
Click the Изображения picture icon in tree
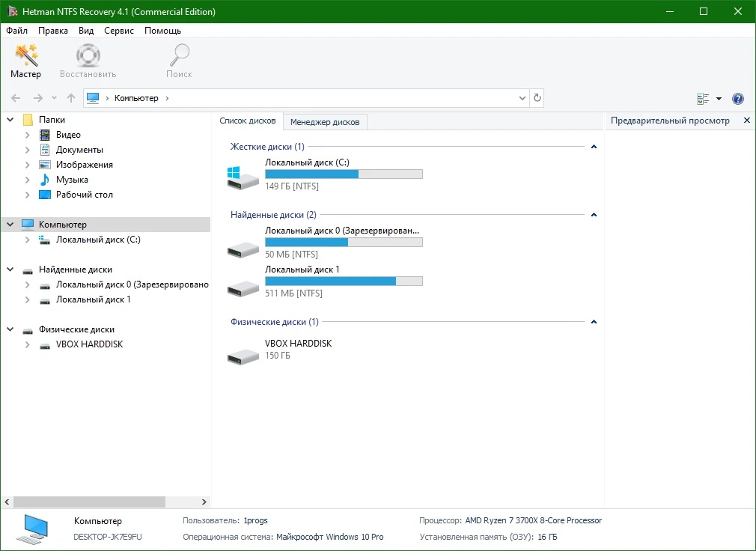coord(45,165)
